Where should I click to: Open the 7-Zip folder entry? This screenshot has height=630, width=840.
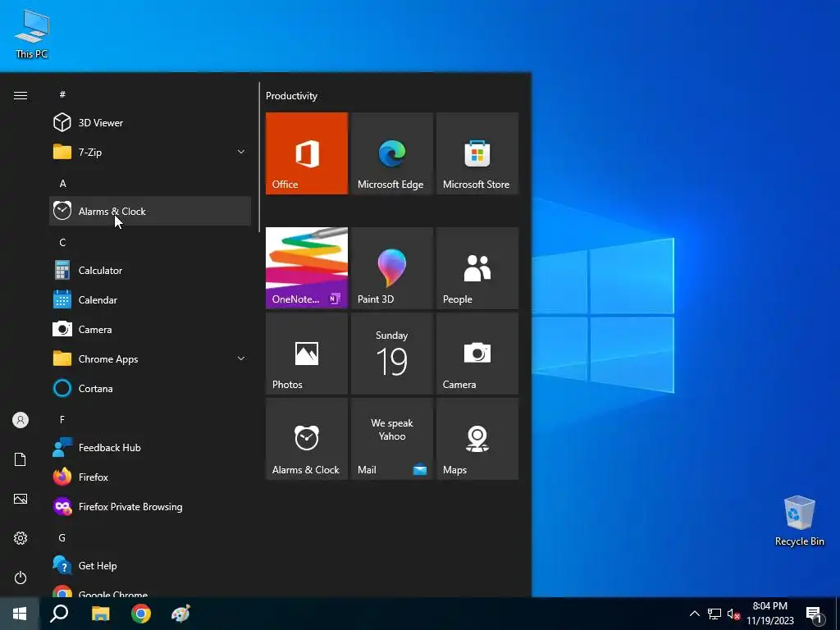click(150, 152)
